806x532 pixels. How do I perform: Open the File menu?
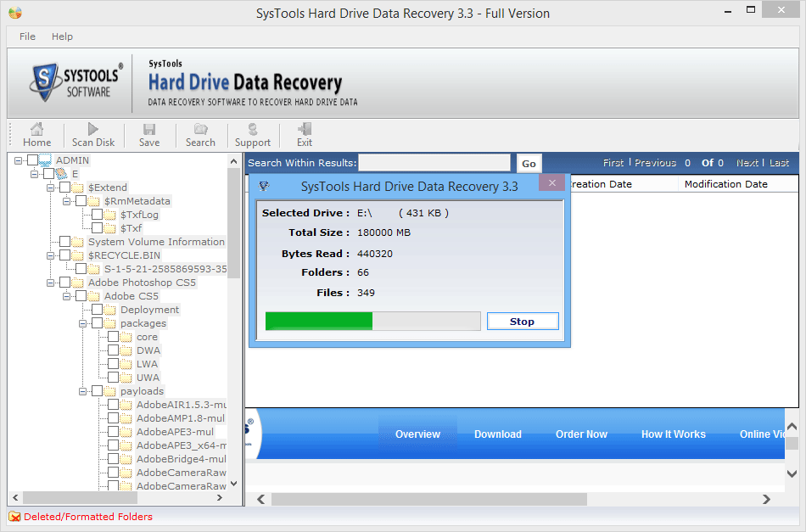(27, 36)
